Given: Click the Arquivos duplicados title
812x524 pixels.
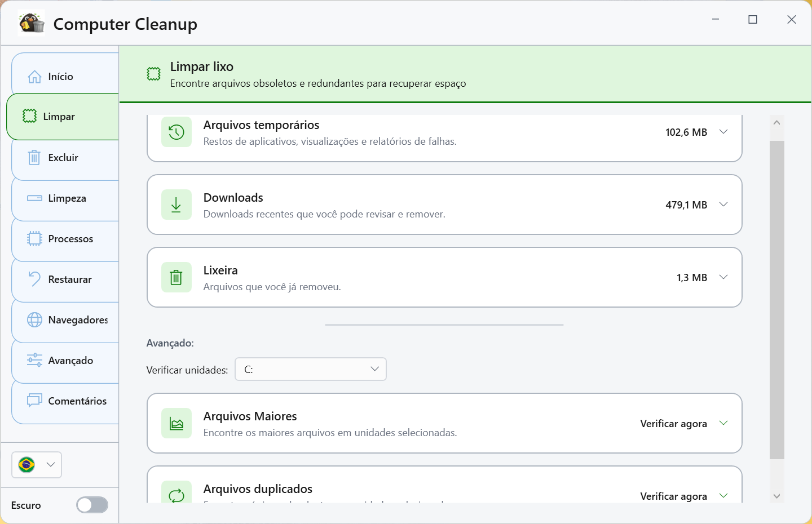Looking at the screenshot, I should (x=258, y=489).
